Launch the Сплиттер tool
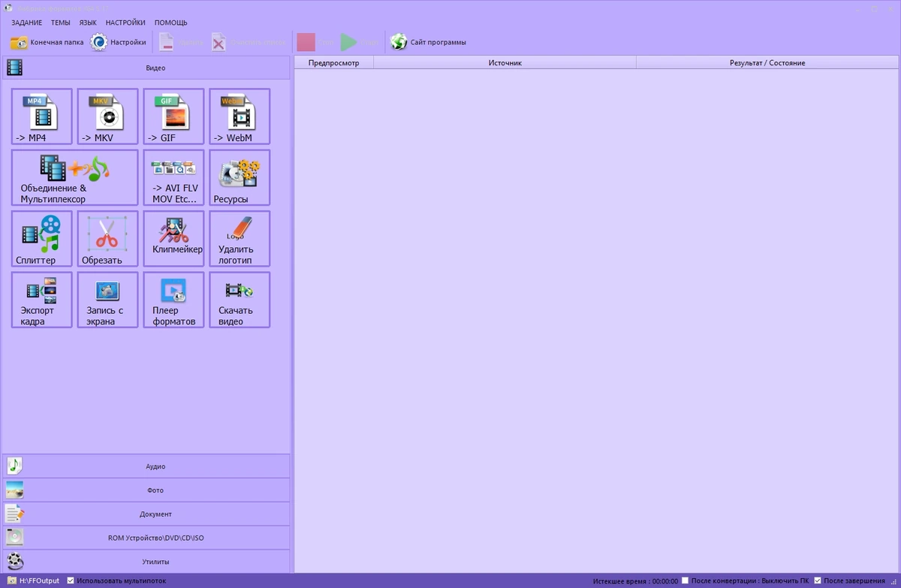 pyautogui.click(x=42, y=238)
